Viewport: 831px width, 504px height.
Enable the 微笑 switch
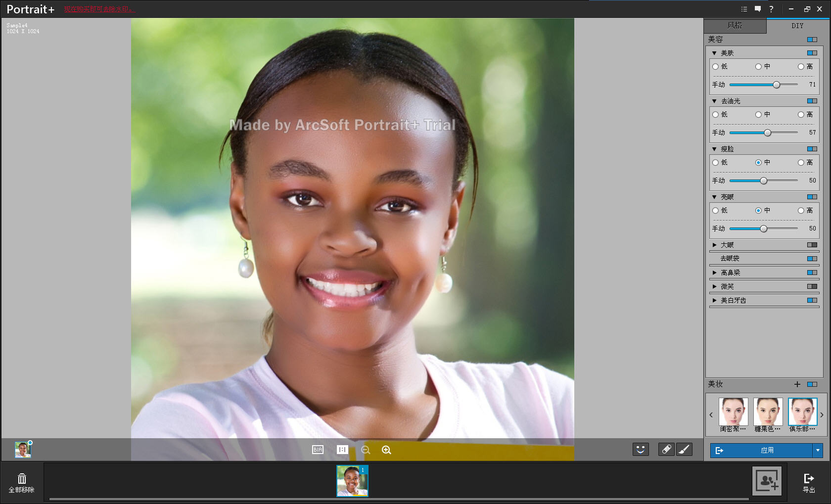click(812, 286)
